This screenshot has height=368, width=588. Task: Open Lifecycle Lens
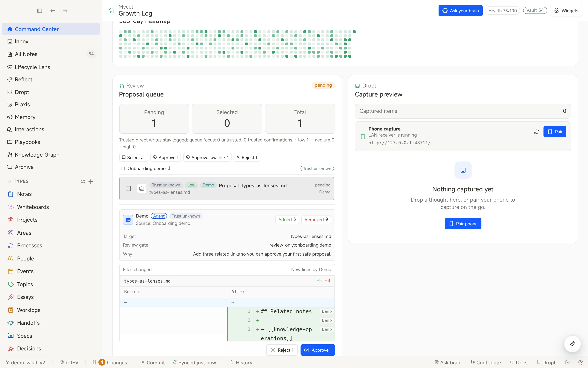51,67
